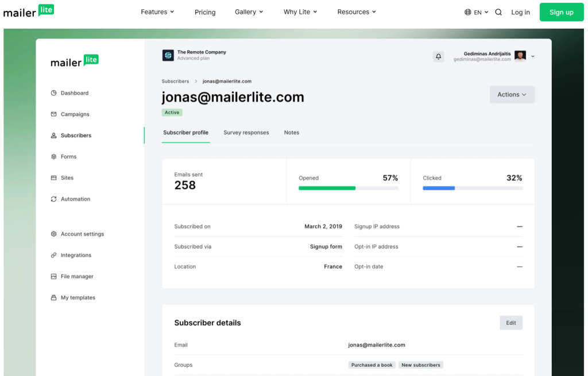Screen dimensions: 588x376
Task: Click Subscribers breadcrumb link
Action: [x=175, y=82]
